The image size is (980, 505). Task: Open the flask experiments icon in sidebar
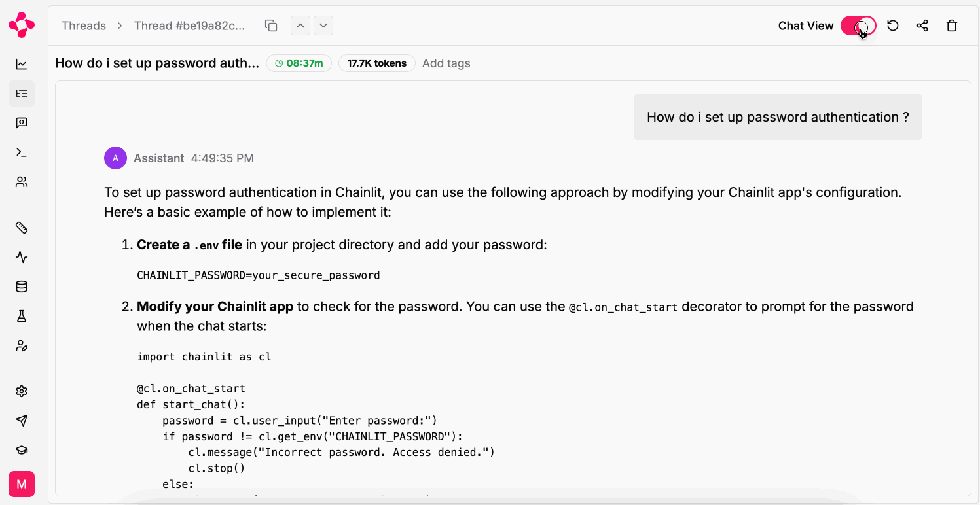coord(22,316)
